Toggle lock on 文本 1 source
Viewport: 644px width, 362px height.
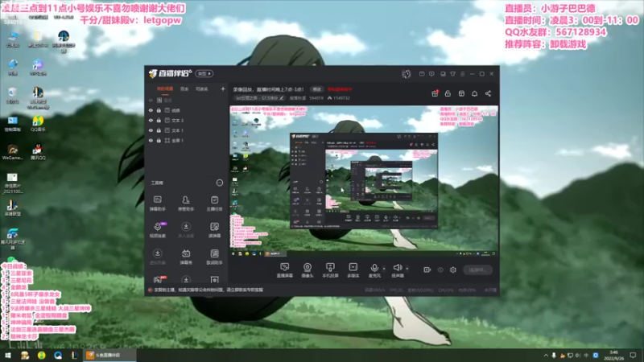(x=159, y=130)
